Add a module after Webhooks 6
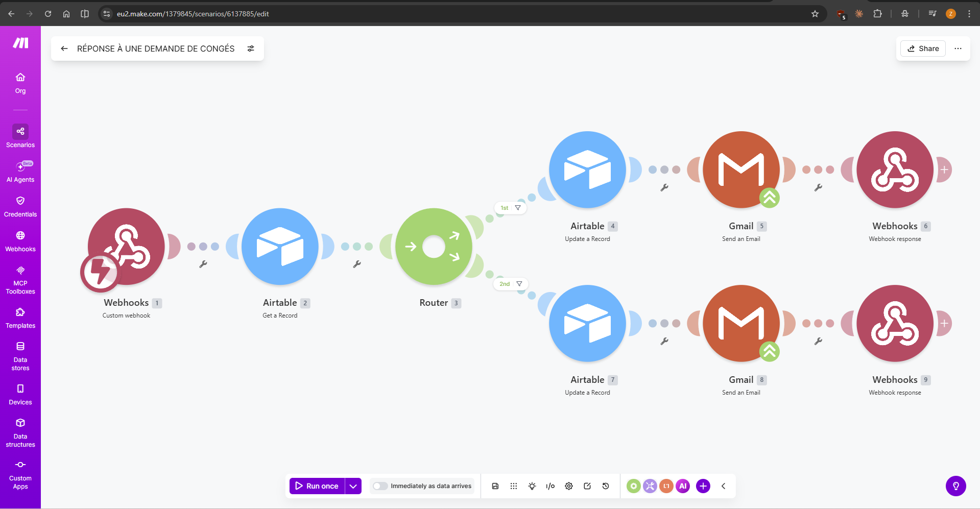This screenshot has height=509, width=980. point(945,169)
